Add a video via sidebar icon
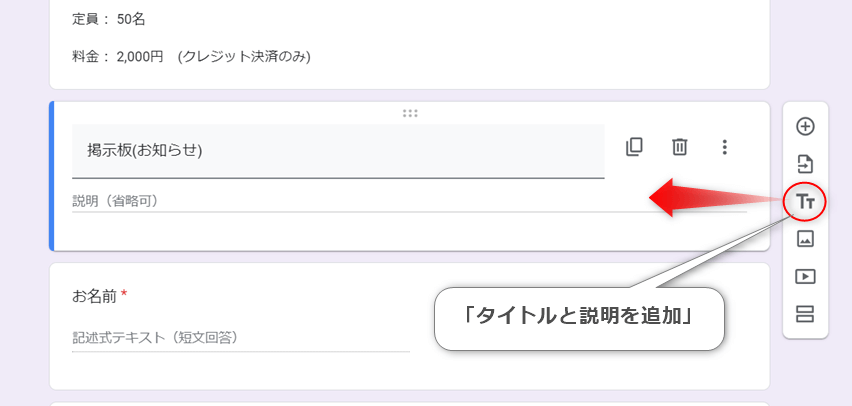 click(x=805, y=277)
